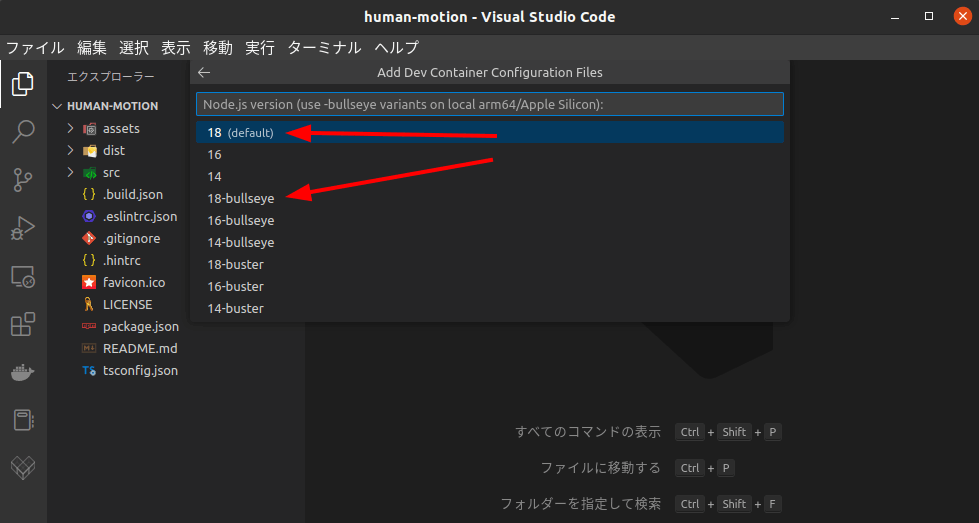The width and height of the screenshot is (979, 523).
Task: Open the Search view icon
Action: (23, 132)
